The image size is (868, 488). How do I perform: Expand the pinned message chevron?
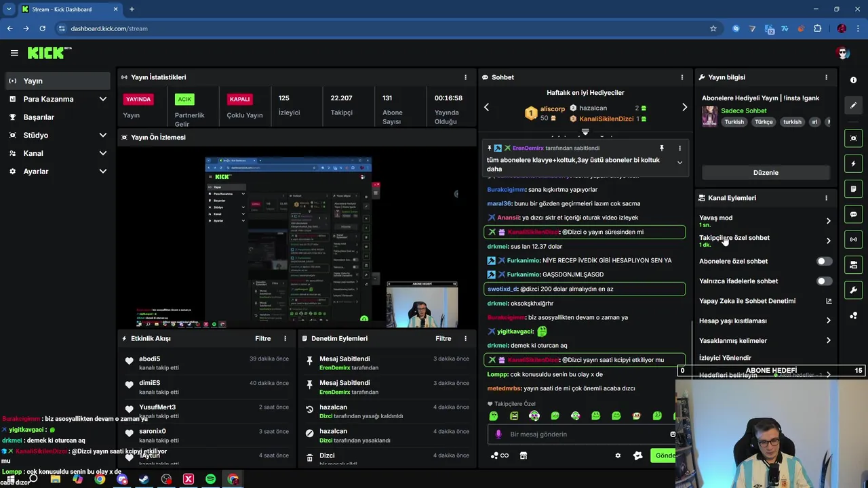679,163
